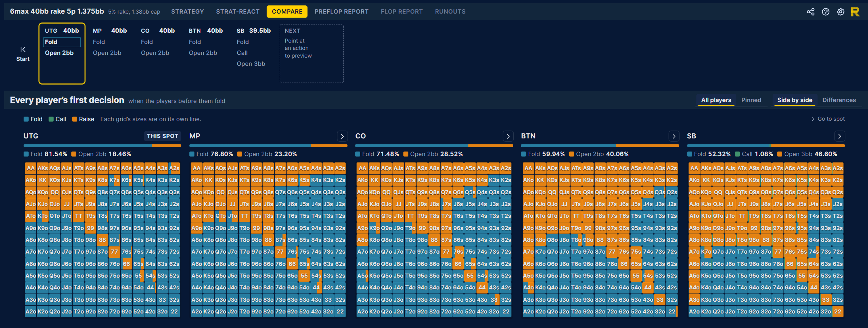Click the BTN Open 2bb 40.06% label
This screenshot has width=868, height=328.
click(599, 154)
